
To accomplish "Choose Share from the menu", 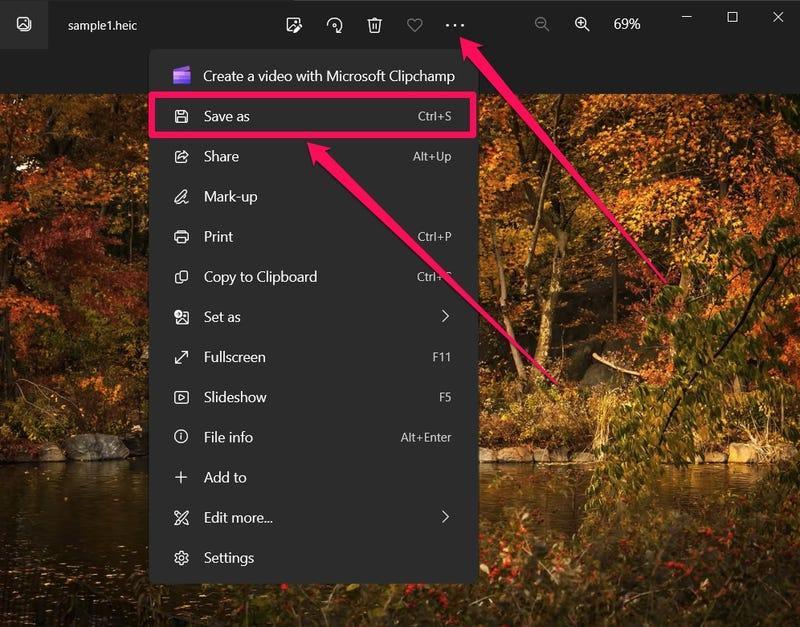I will tap(313, 156).
